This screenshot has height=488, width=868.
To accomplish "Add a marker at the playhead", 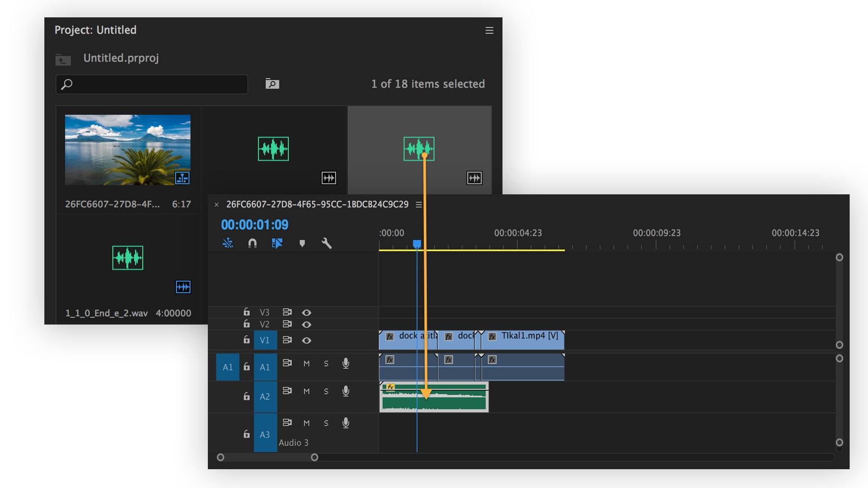I will point(302,244).
